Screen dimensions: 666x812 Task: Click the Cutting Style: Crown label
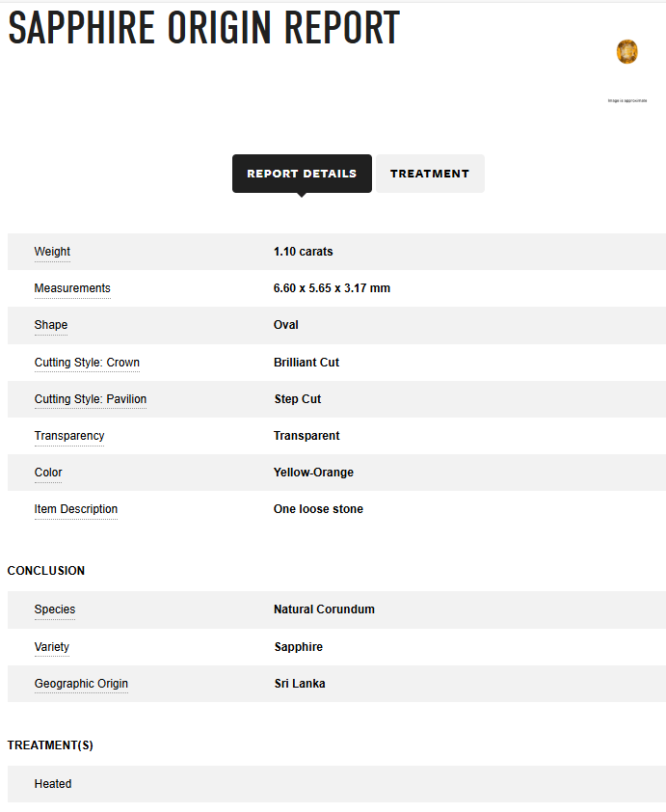pyautogui.click(x=87, y=363)
